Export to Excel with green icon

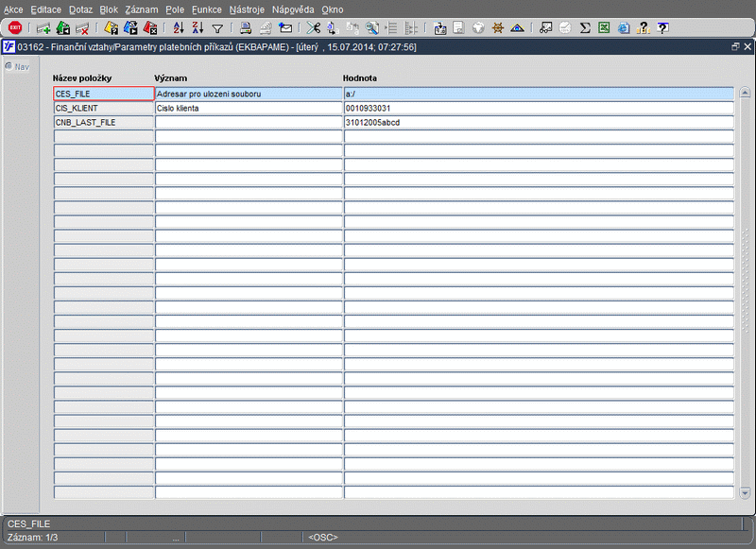(x=604, y=28)
